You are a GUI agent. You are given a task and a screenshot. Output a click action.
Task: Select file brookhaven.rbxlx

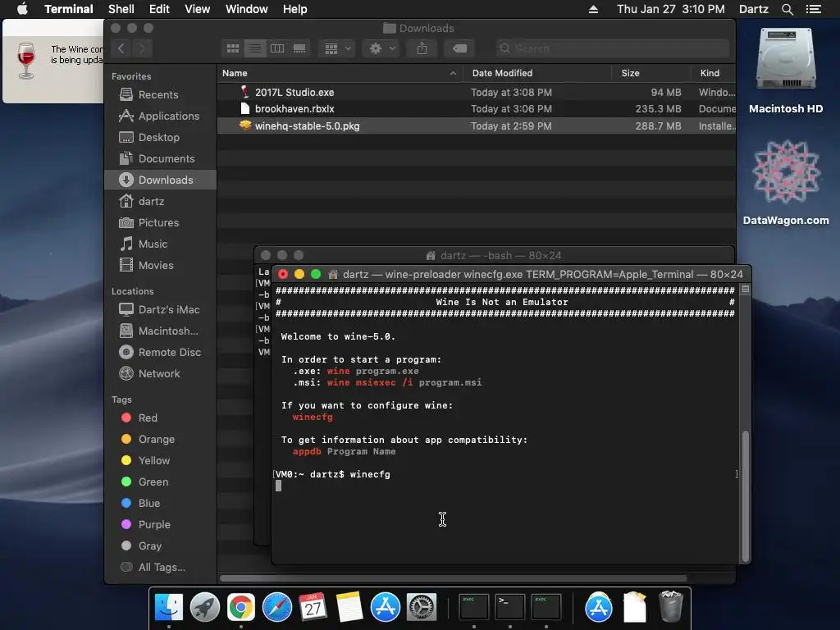[477, 109]
